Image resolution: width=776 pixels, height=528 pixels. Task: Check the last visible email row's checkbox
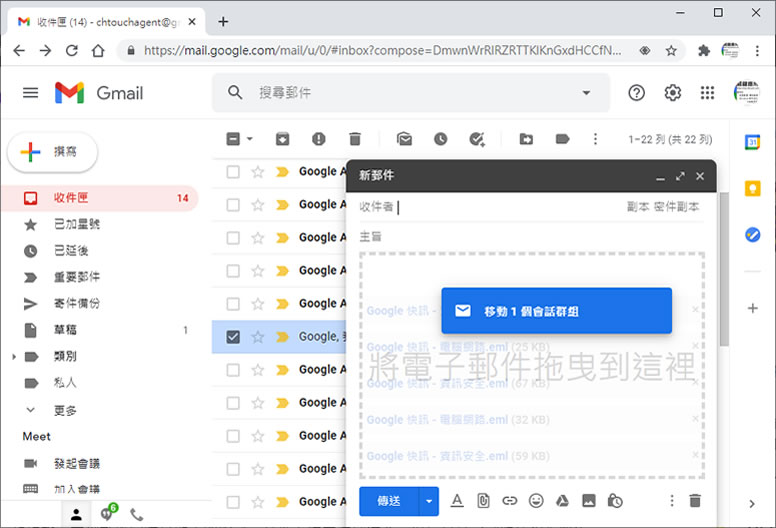click(x=233, y=502)
